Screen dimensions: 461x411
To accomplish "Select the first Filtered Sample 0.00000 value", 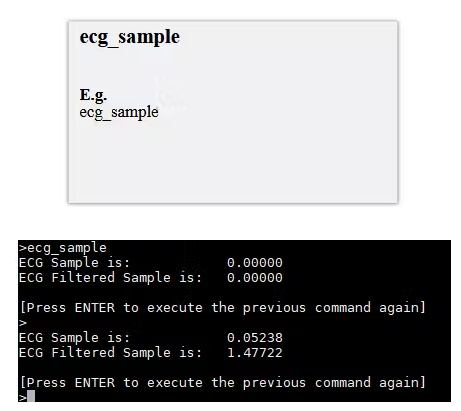I will [x=255, y=278].
